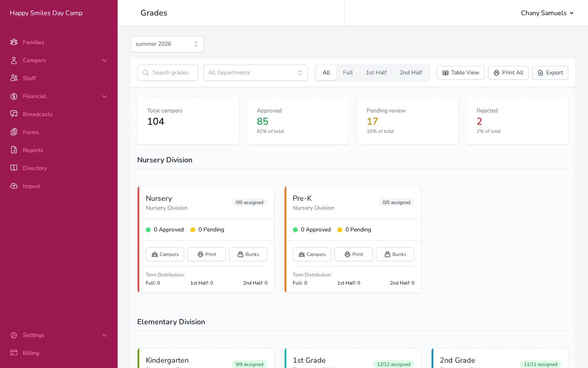The image size is (588, 368).
Task: Click the campers icon on Nursery card
Action: pyautogui.click(x=155, y=254)
